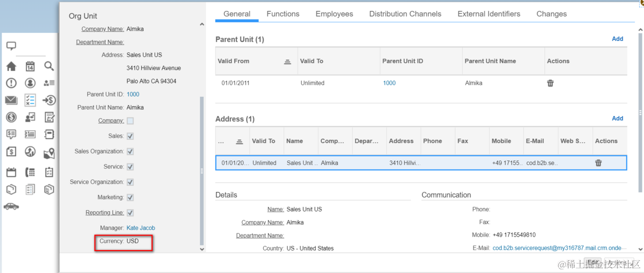Open the car icon in sidebar
This screenshot has height=273, width=644.
11,206
